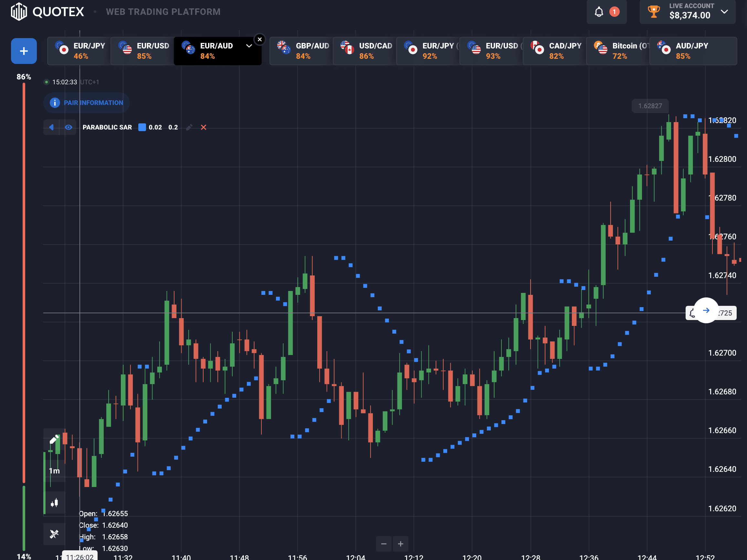
Task: Open EUR/AUD asset dropdown chevron
Action: 249,46
